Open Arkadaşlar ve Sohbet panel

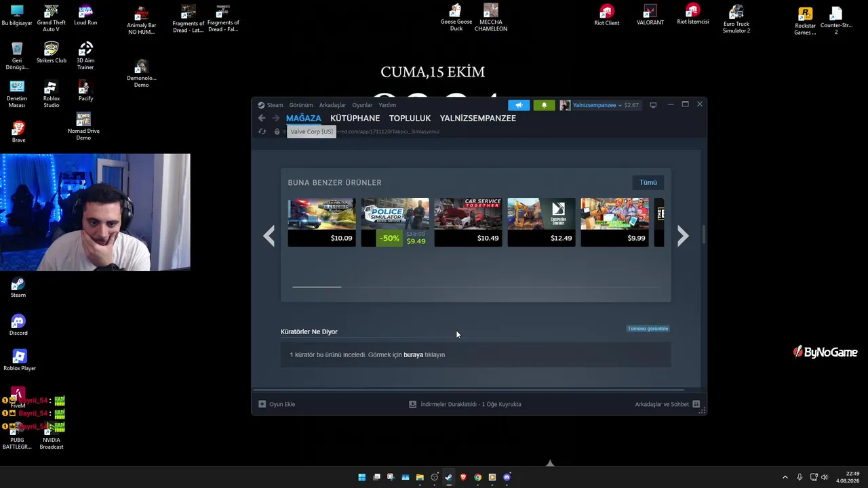coord(668,404)
